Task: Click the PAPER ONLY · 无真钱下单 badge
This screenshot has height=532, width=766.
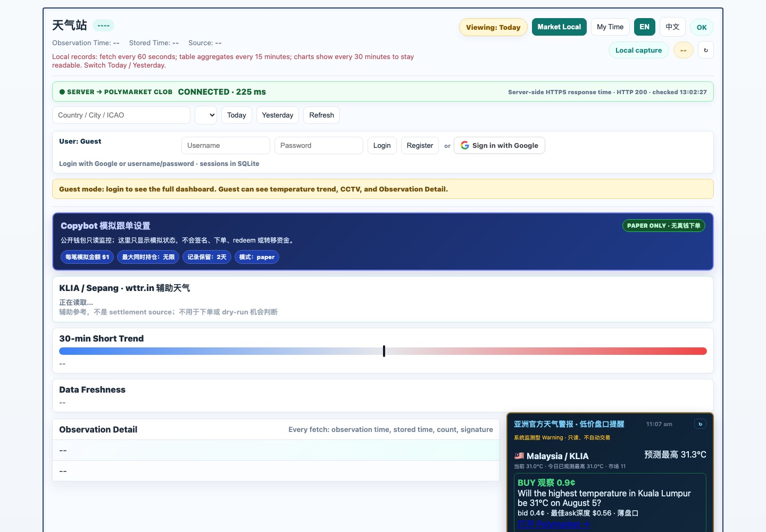Action: point(664,226)
